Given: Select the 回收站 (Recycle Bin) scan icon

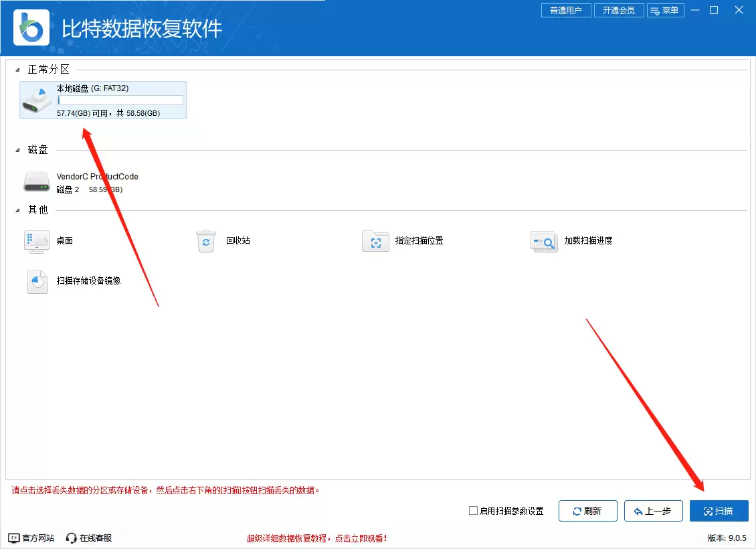Looking at the screenshot, I should click(206, 241).
